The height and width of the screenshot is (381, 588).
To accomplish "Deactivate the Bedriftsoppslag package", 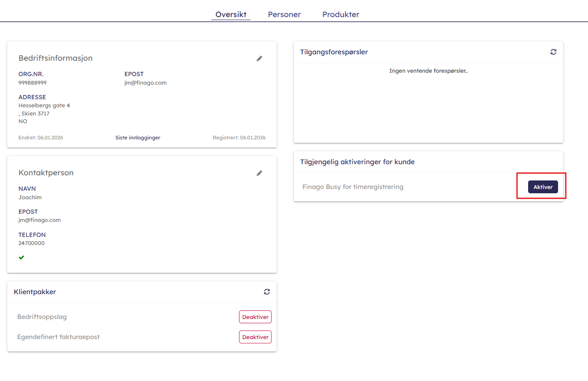I will tap(255, 317).
